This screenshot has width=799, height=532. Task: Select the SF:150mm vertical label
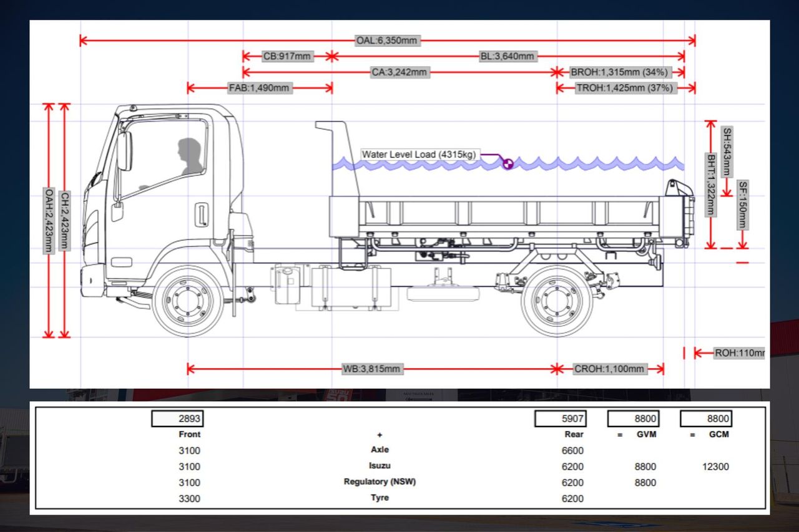tap(742, 205)
